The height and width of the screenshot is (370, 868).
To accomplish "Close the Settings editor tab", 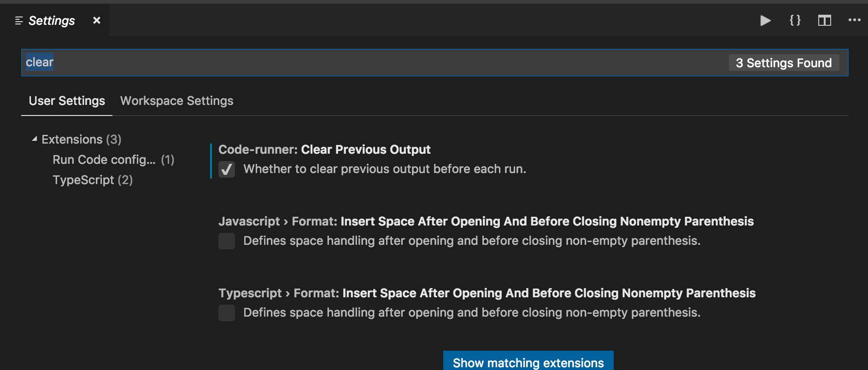I will (x=97, y=20).
